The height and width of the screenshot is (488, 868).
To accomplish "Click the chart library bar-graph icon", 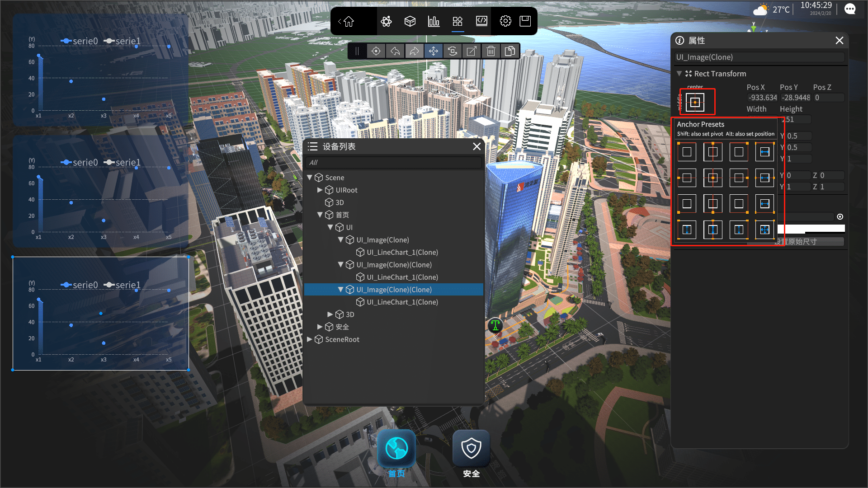I will [434, 21].
